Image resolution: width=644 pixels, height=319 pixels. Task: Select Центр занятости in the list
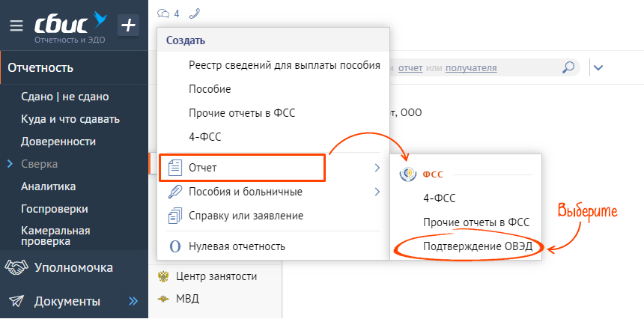[216, 276]
